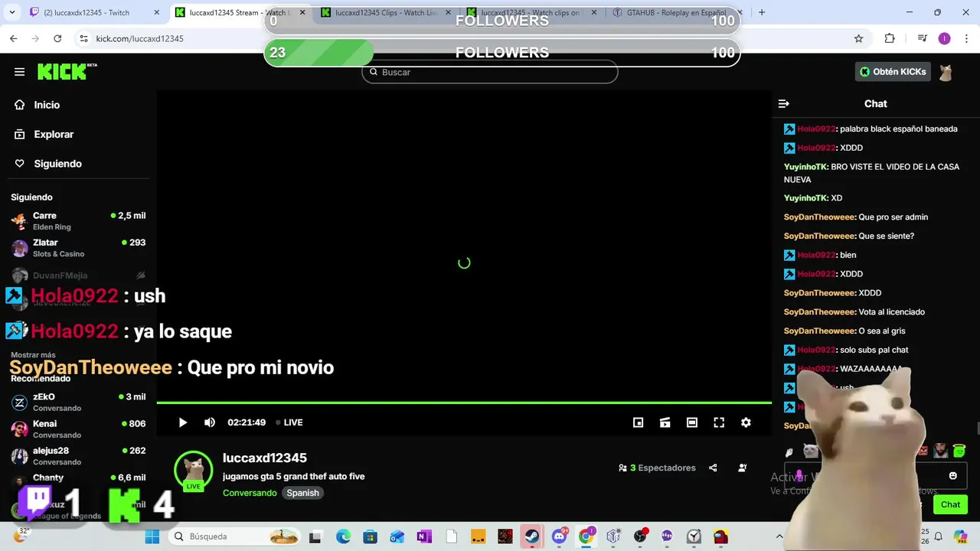Click the Buscar search field
980x551 pixels.
(490, 72)
